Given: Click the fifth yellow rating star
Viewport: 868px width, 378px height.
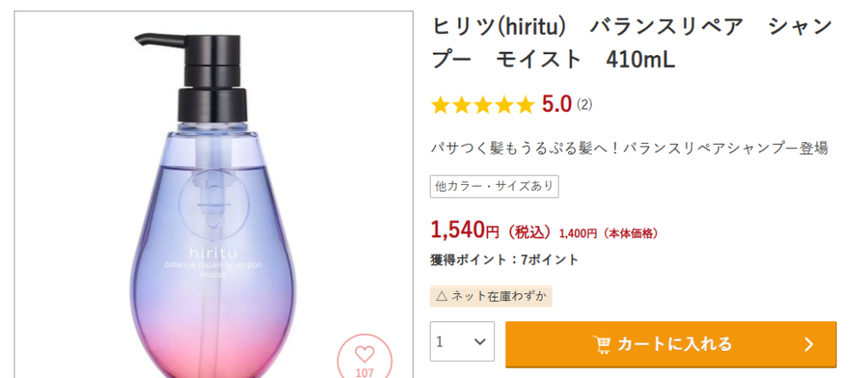Looking at the screenshot, I should (x=526, y=105).
